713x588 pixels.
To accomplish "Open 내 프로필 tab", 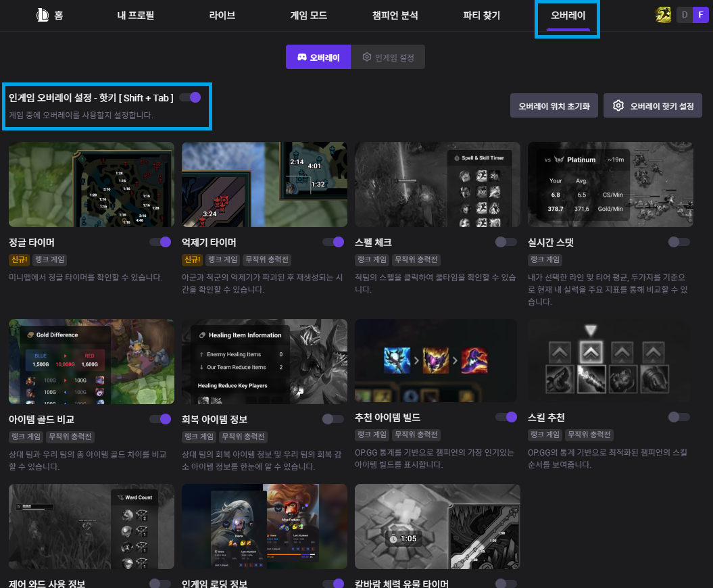I will click(136, 16).
